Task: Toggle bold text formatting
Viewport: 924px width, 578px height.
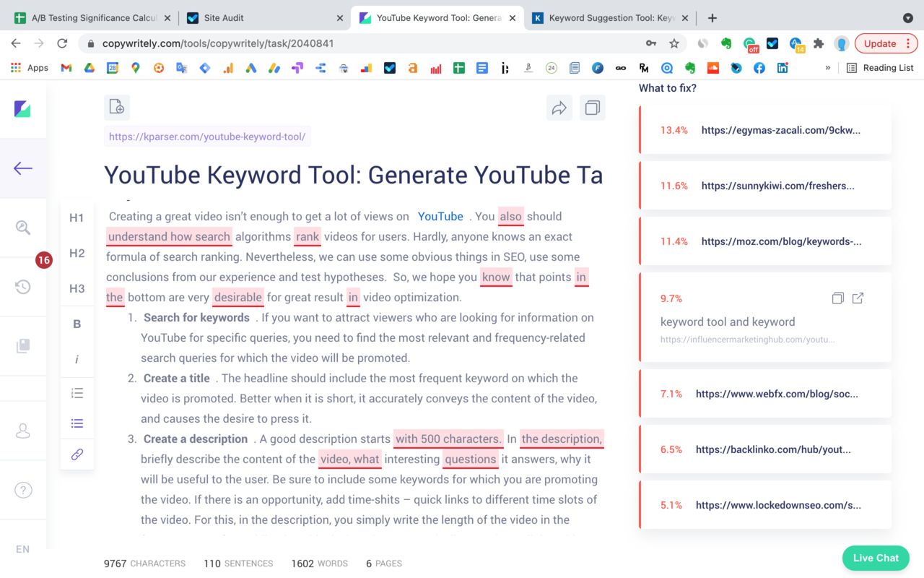Action: click(77, 324)
